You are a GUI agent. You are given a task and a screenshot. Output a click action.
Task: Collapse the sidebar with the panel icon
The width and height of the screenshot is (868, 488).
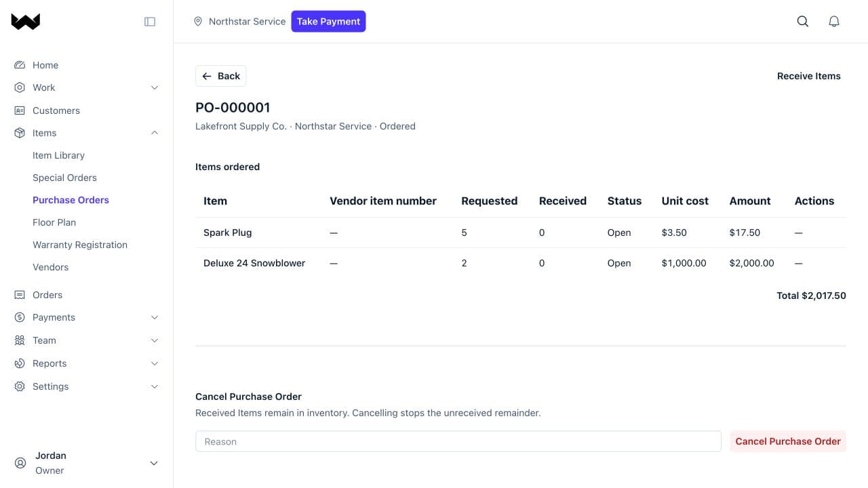tap(150, 22)
